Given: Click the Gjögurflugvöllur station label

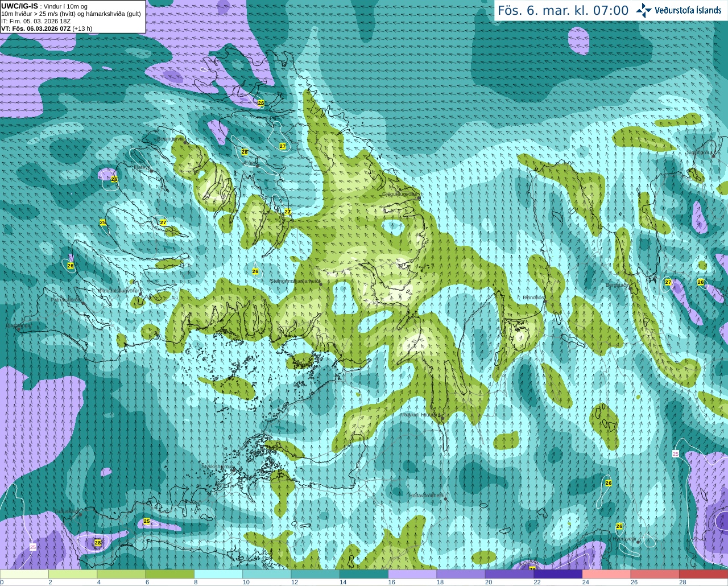Looking at the screenshot, I should pyautogui.click(x=400, y=194).
